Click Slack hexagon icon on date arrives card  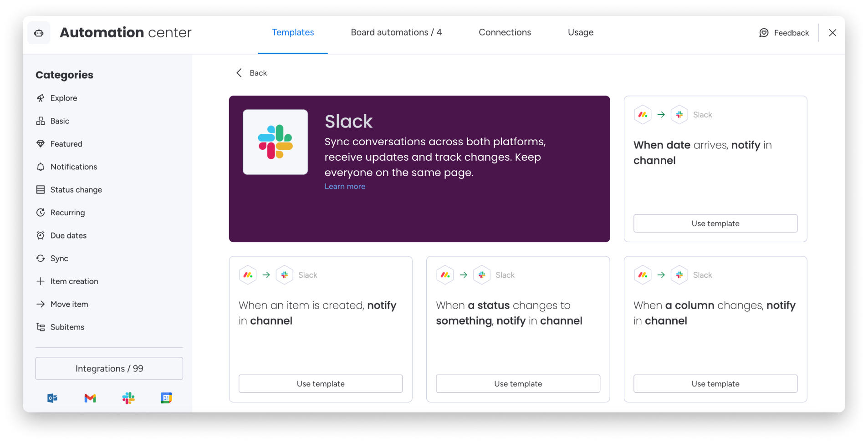click(679, 115)
